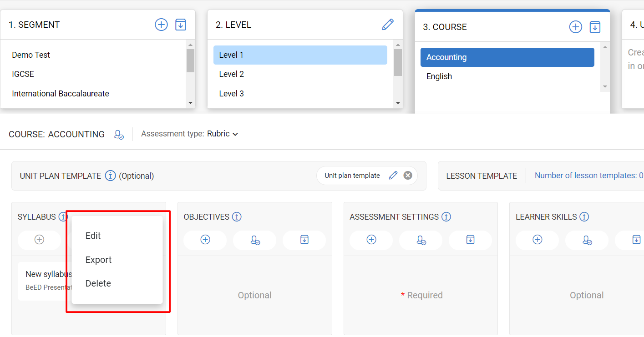Show Objectives info icon
The height and width of the screenshot is (337, 644).
(x=237, y=217)
